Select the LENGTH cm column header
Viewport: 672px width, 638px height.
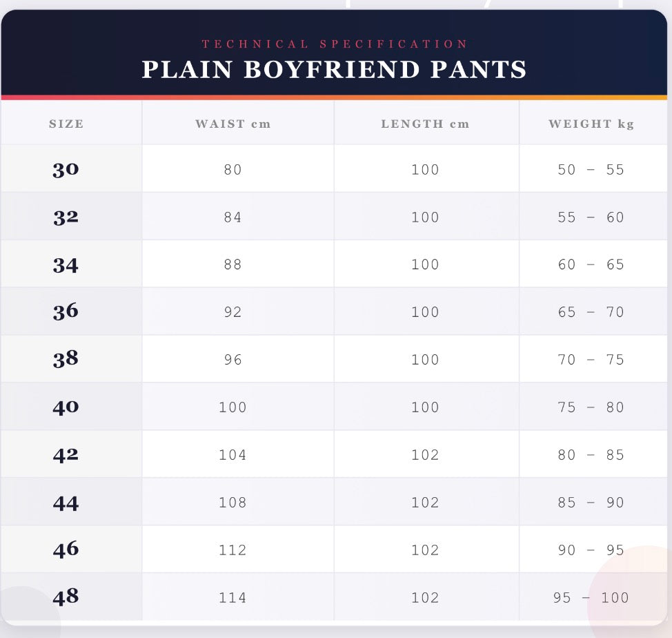click(x=425, y=124)
